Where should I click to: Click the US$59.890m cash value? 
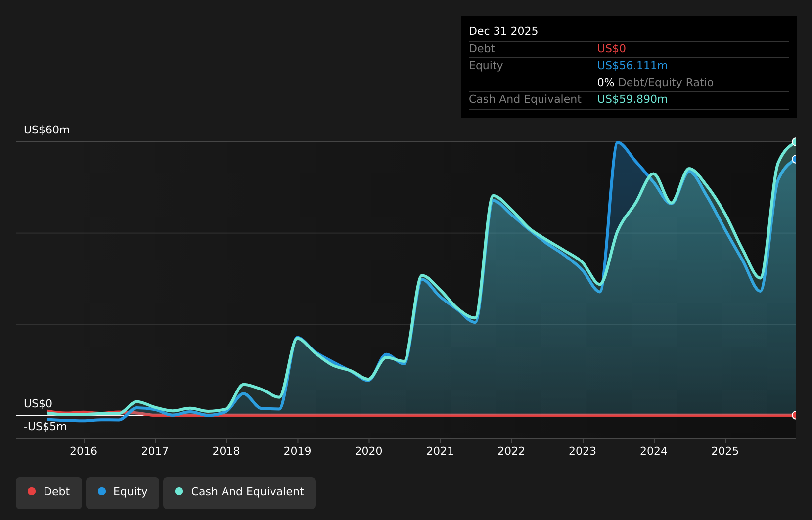coord(632,99)
